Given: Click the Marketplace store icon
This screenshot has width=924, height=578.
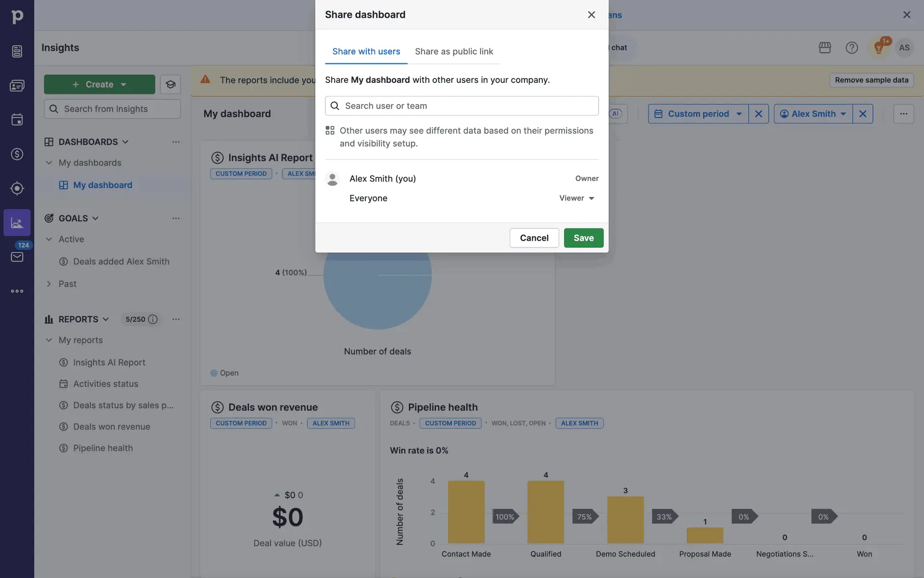Looking at the screenshot, I should (824, 48).
